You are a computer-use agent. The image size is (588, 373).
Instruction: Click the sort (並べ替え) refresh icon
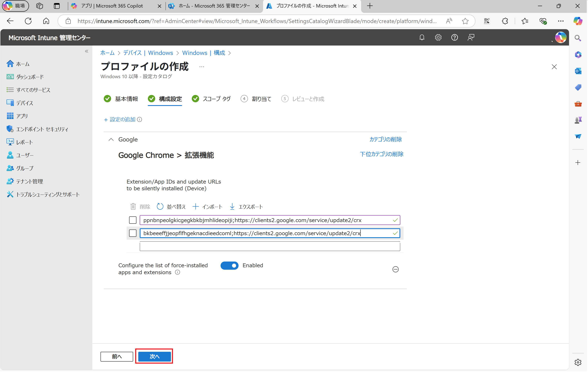160,206
